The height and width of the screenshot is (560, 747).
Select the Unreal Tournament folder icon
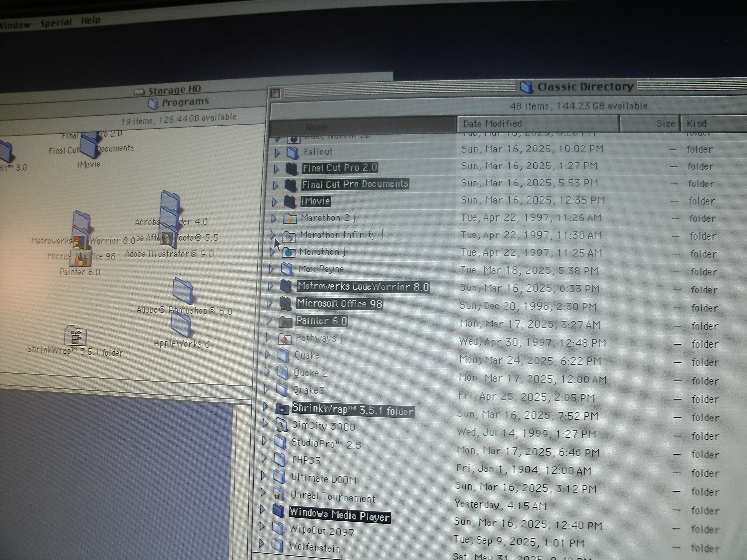(x=278, y=494)
